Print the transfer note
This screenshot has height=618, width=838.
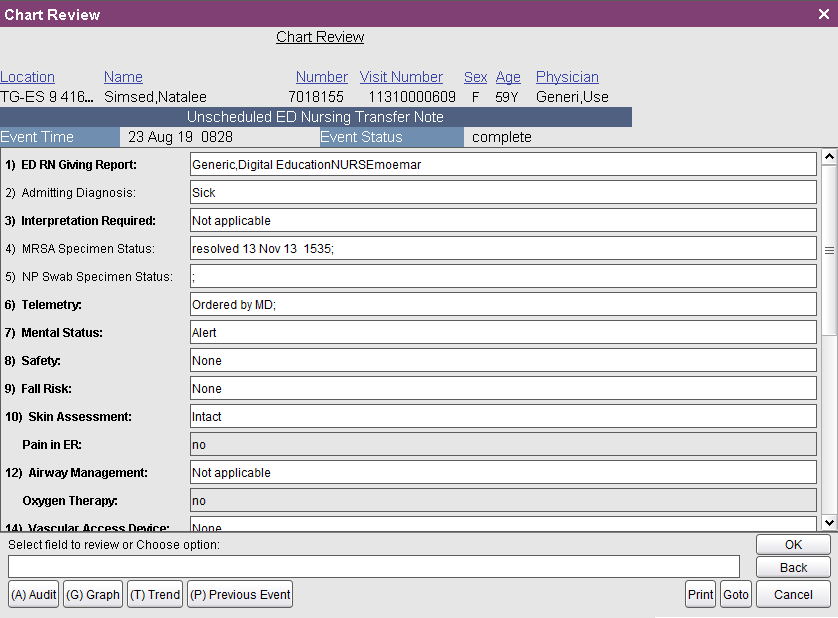700,593
